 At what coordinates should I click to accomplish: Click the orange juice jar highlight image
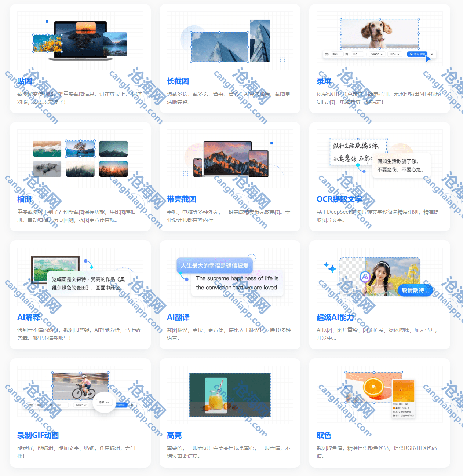tap(216, 393)
